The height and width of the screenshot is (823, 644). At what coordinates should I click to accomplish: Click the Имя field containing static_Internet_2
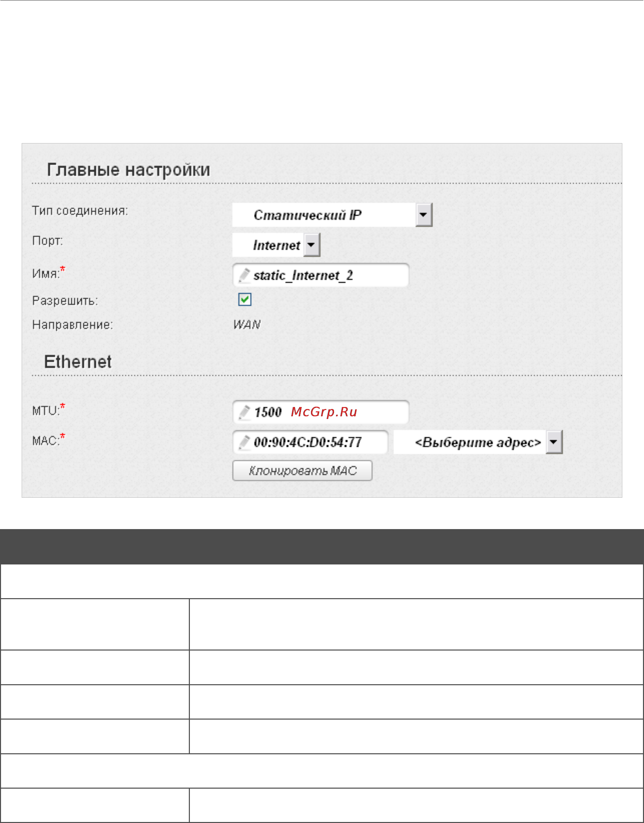click(x=321, y=275)
